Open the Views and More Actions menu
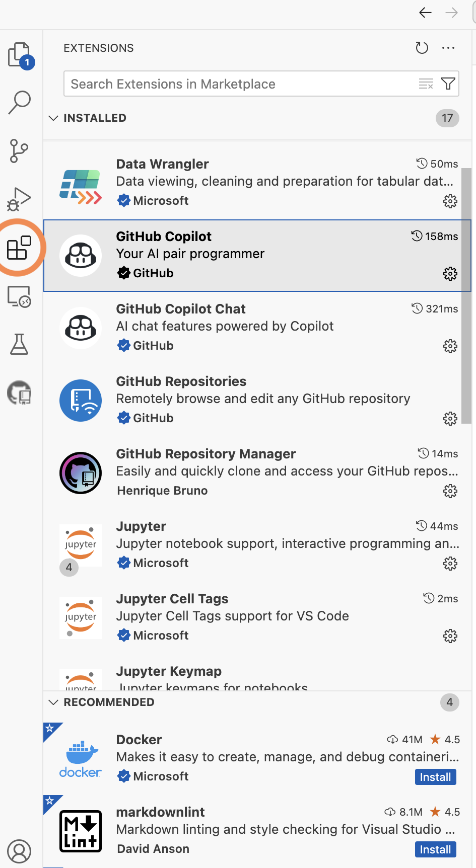Viewport: 476px width, 868px height. point(448,48)
